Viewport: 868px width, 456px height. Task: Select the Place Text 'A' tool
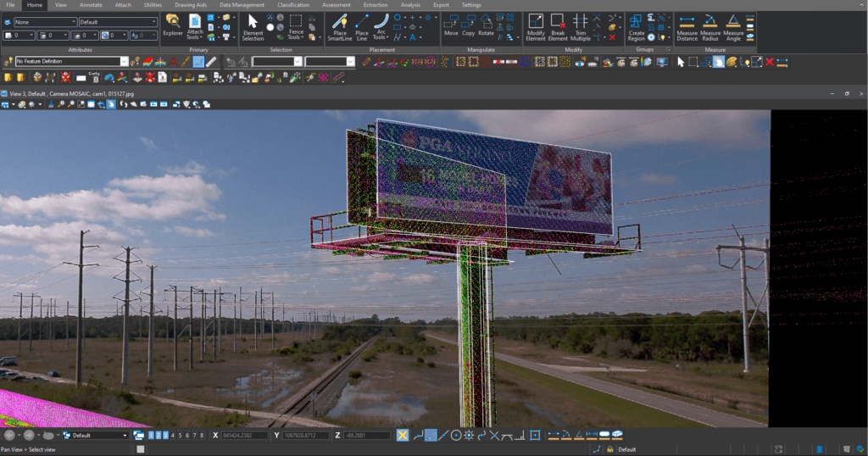click(413, 37)
